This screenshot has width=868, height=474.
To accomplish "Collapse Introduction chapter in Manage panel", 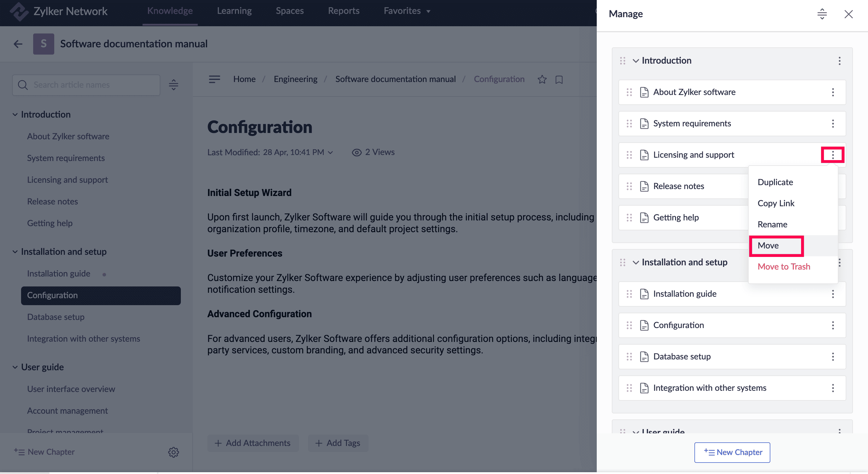I will (x=636, y=61).
